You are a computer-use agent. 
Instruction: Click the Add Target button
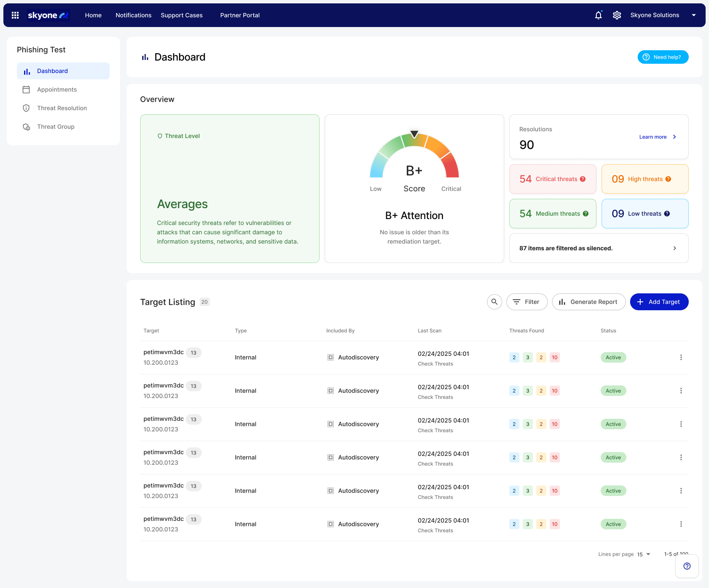pos(659,302)
